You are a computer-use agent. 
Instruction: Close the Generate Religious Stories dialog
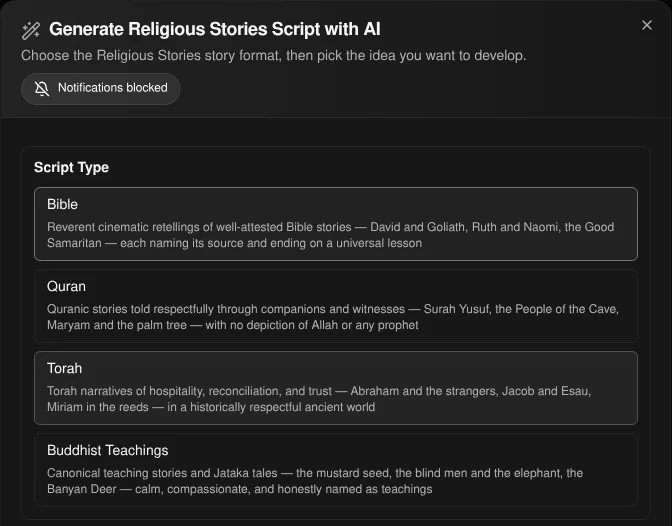click(x=647, y=25)
